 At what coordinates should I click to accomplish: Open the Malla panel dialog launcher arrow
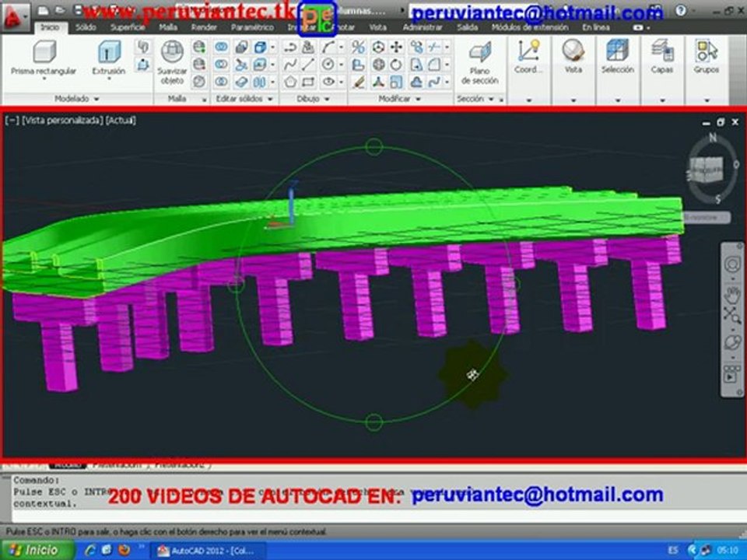[x=205, y=100]
